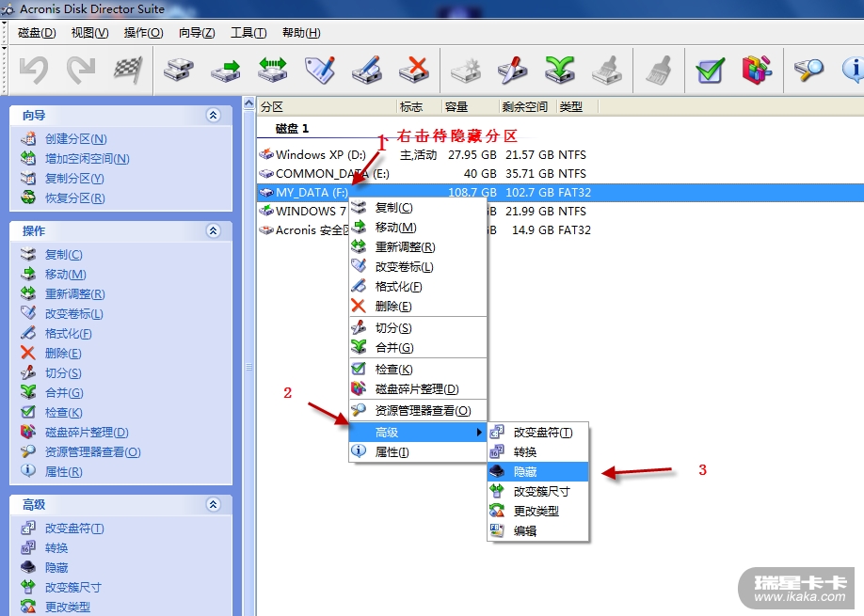The image size is (864, 616).
Task: Click the Explore magnifier toolbar icon
Action: [808, 71]
